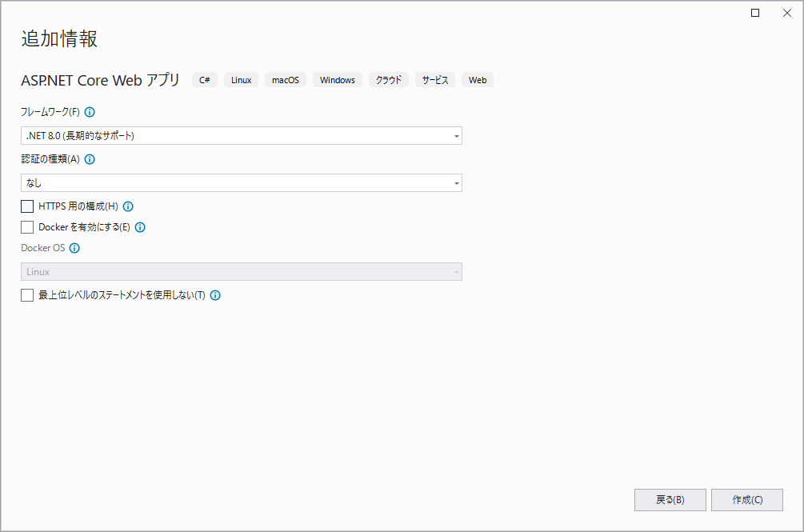
Task: Click the info icon next to フレームワーク(F)
Action: [x=90, y=112]
